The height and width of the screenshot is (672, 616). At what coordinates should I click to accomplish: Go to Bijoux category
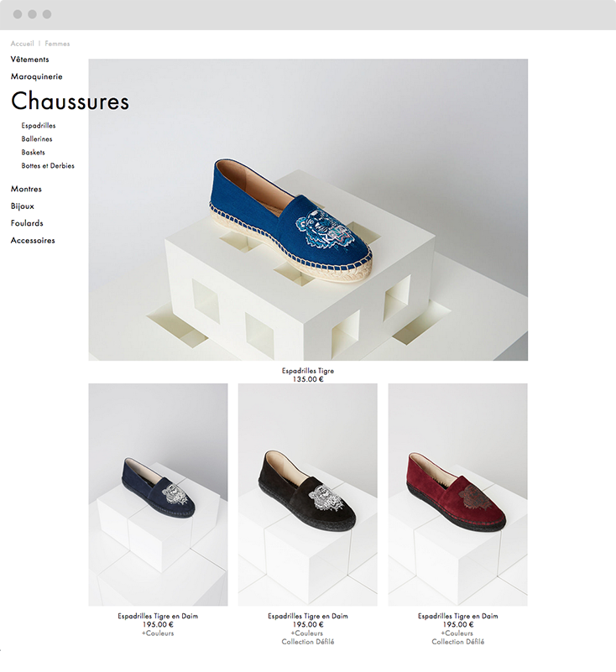point(23,206)
